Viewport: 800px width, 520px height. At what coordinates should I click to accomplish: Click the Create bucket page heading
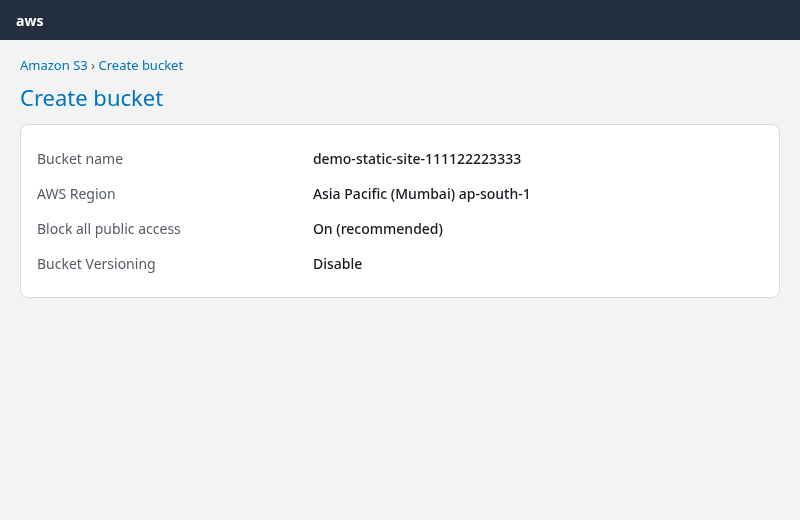(92, 98)
